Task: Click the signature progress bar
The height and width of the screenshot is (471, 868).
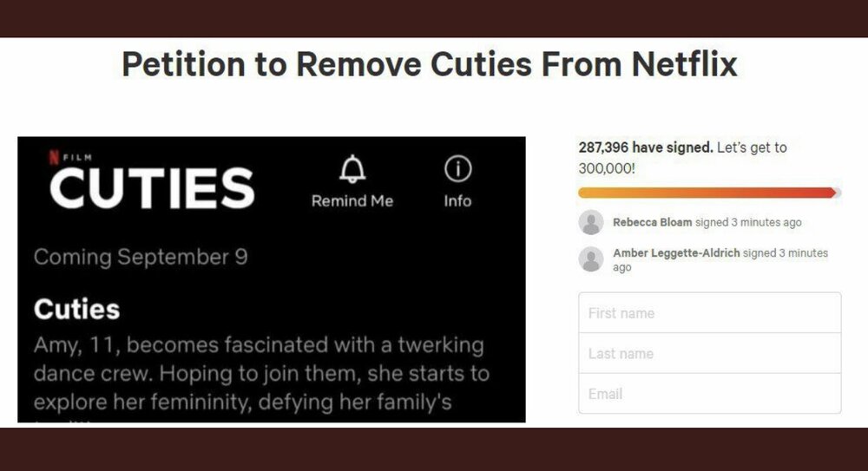Action: click(710, 193)
